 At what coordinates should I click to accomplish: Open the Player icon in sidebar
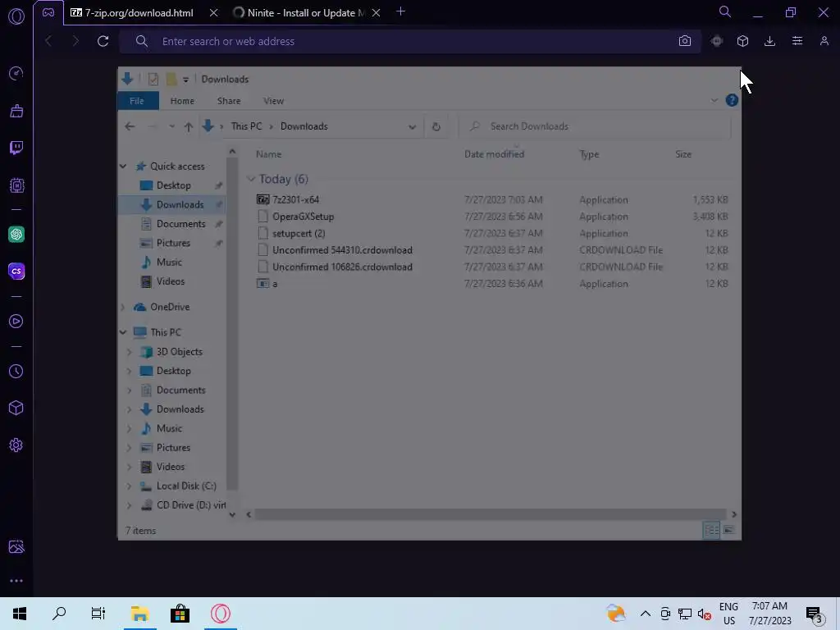click(x=16, y=321)
